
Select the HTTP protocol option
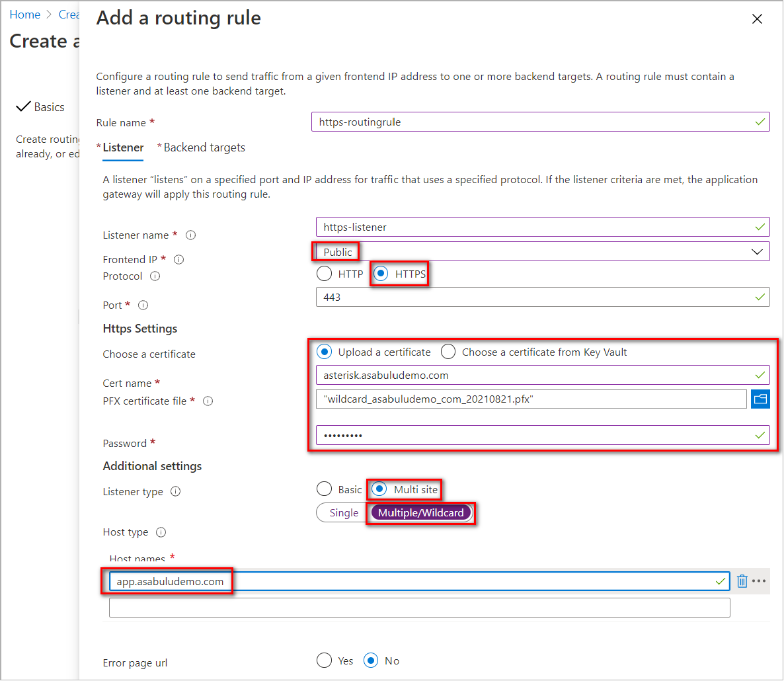(x=324, y=274)
